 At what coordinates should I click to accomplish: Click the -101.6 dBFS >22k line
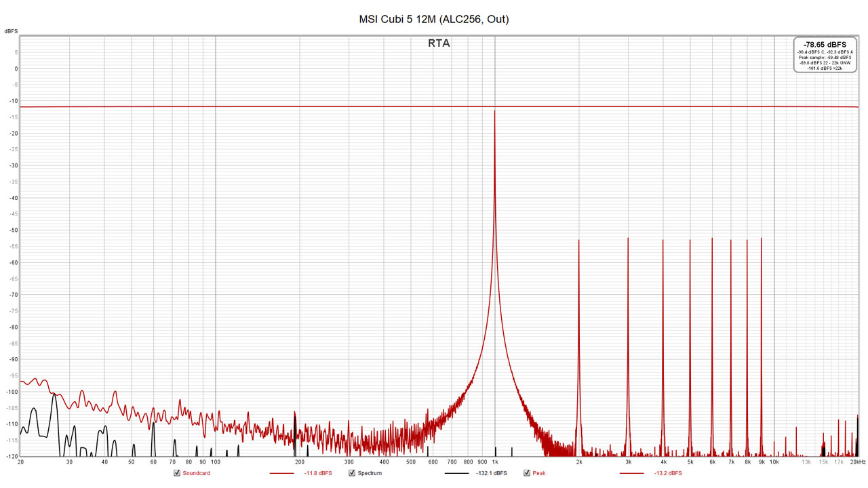(825, 68)
